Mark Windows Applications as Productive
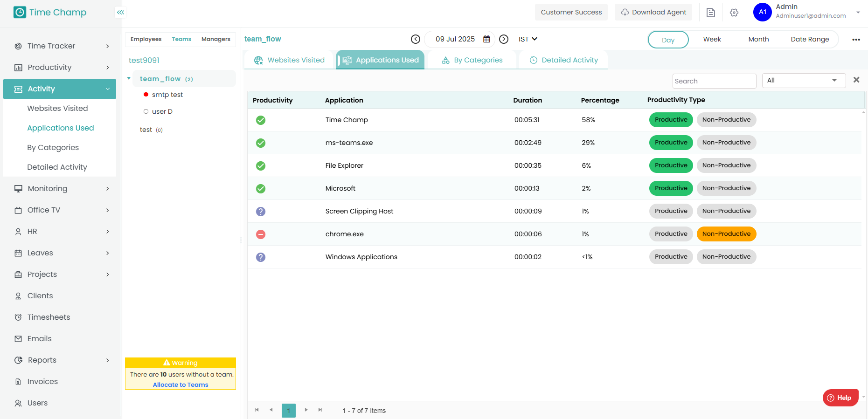Screen dimensions: 868x419 click(x=671, y=257)
